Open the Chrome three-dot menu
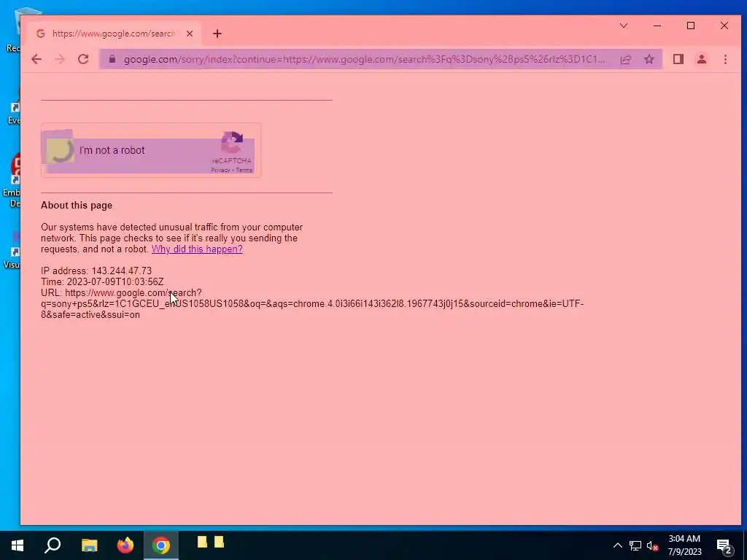747x560 pixels. pos(725,59)
